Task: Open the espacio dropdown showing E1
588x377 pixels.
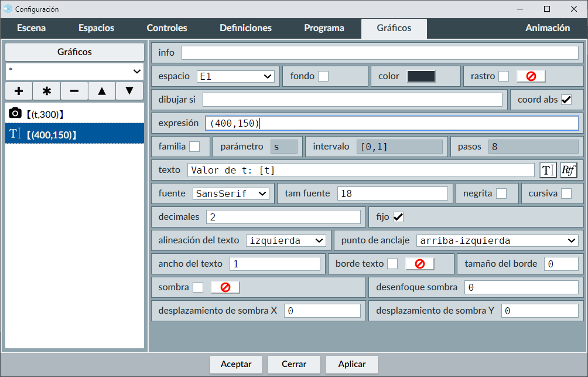Action: click(235, 76)
